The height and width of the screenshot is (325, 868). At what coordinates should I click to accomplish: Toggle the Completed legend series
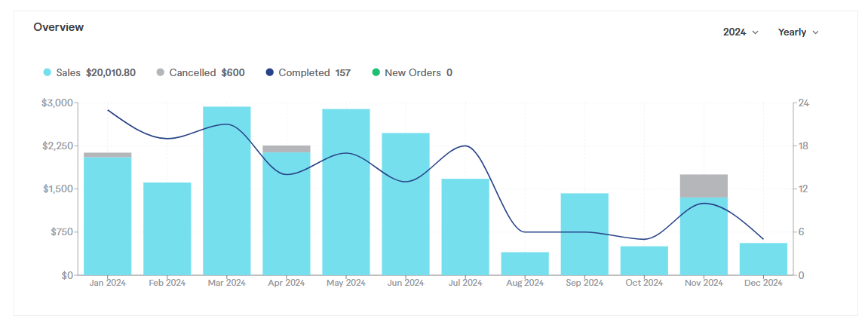point(303,73)
